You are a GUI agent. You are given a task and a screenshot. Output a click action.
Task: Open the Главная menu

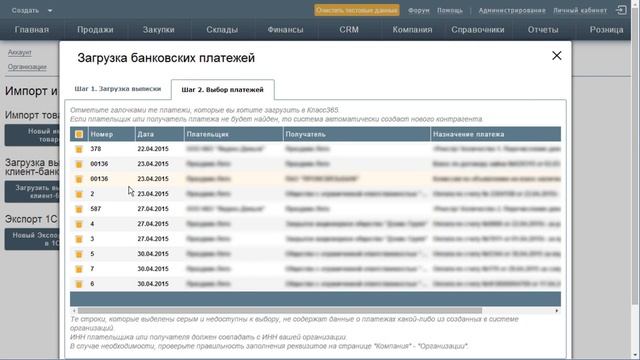pyautogui.click(x=32, y=30)
